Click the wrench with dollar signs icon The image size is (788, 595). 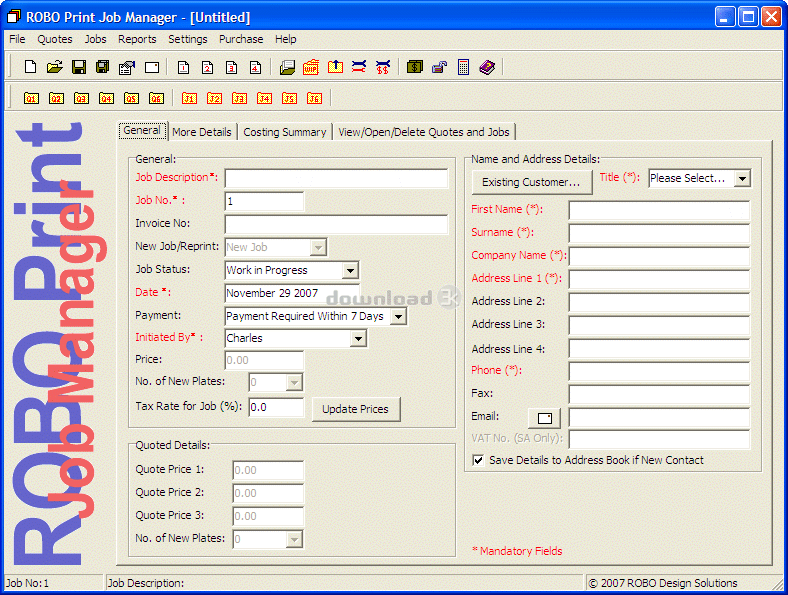(383, 67)
